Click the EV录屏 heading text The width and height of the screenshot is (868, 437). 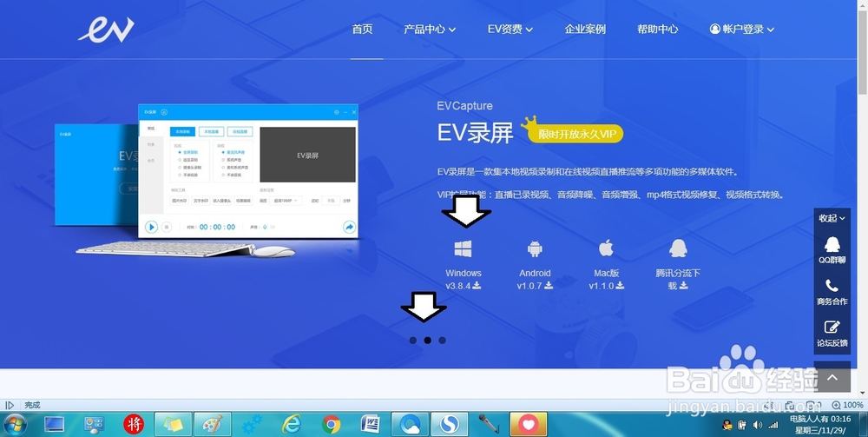(476, 133)
